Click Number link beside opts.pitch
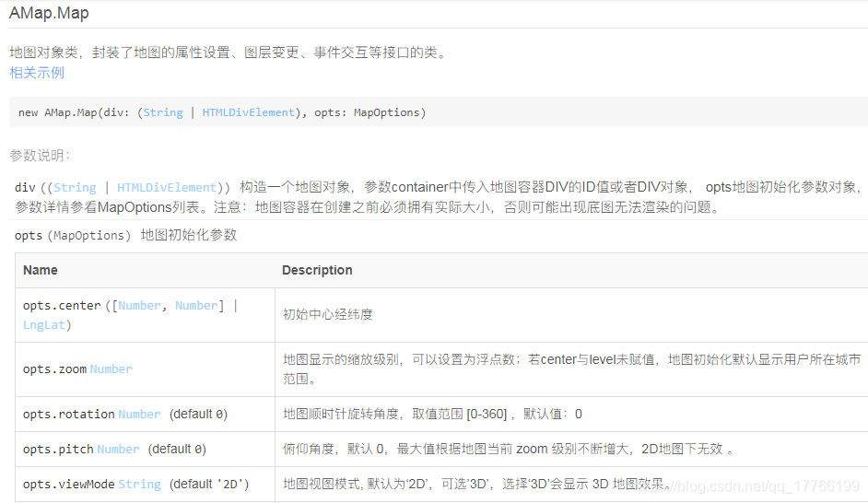 click(119, 449)
